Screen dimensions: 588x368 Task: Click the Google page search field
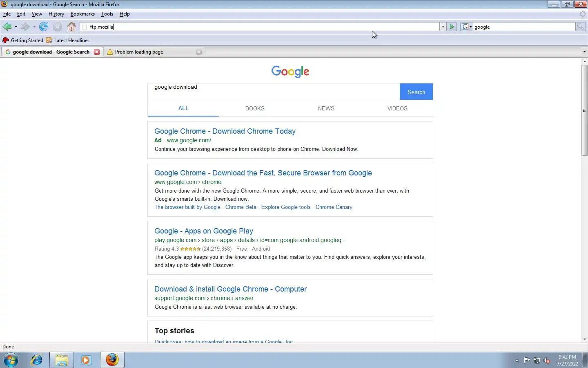274,92
